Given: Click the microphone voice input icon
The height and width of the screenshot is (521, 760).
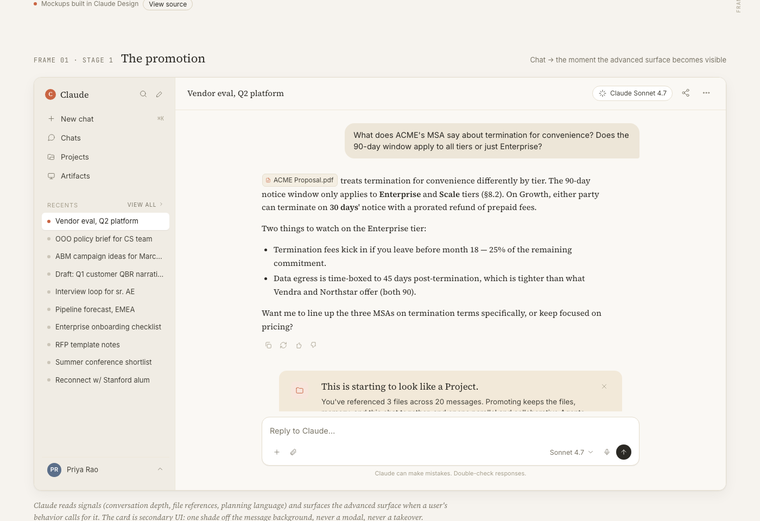Looking at the screenshot, I should tap(607, 452).
